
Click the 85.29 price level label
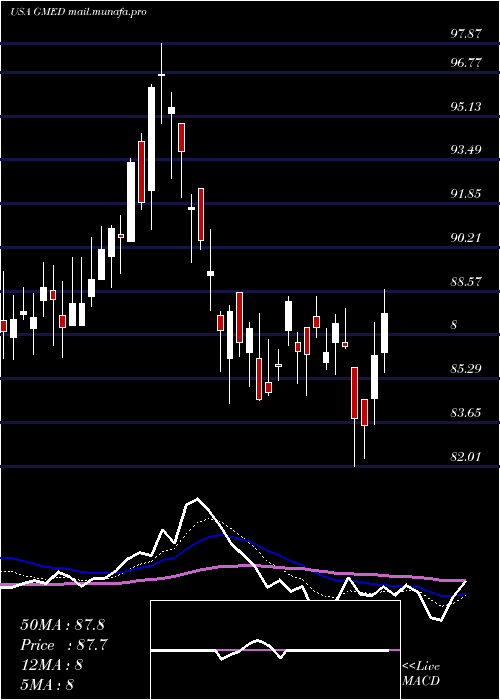[466, 369]
